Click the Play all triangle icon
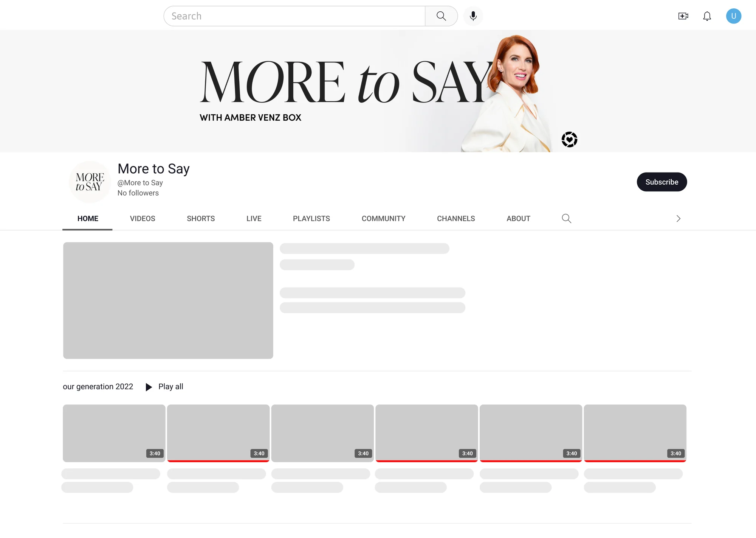Image resolution: width=756 pixels, height=538 pixels. (x=149, y=387)
